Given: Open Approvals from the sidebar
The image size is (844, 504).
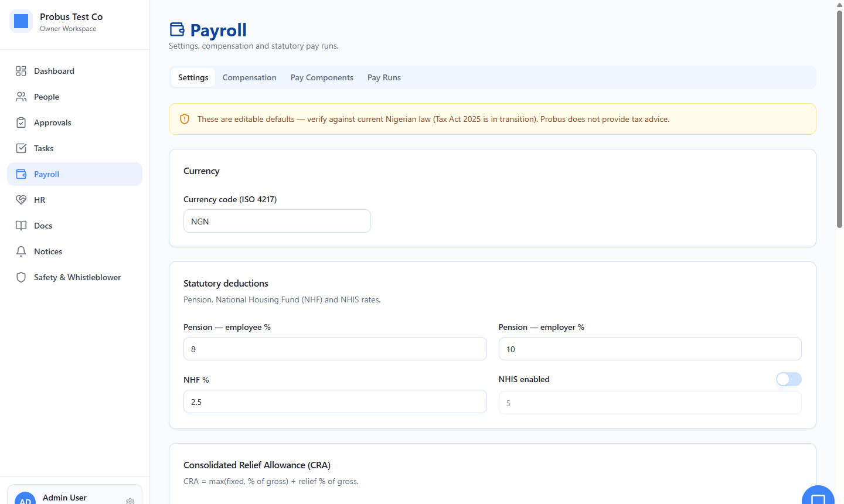Looking at the screenshot, I should tap(74, 122).
